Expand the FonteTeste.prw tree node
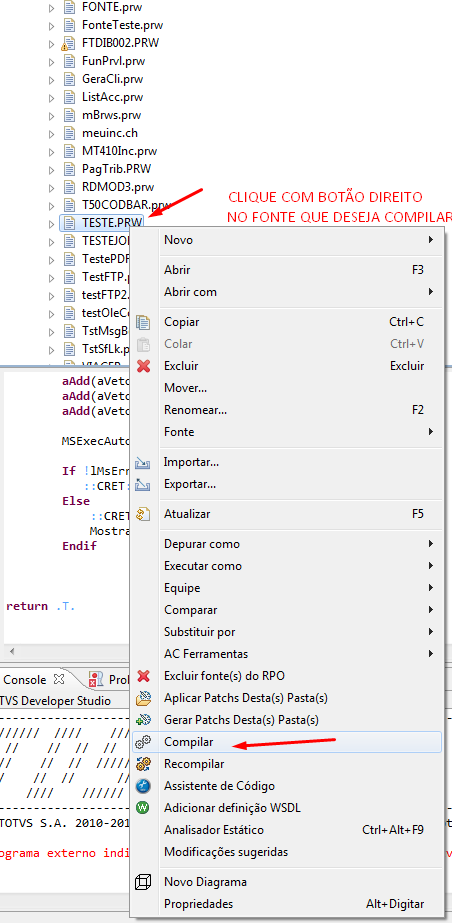Screen dimensions: 452x923 click(52, 26)
